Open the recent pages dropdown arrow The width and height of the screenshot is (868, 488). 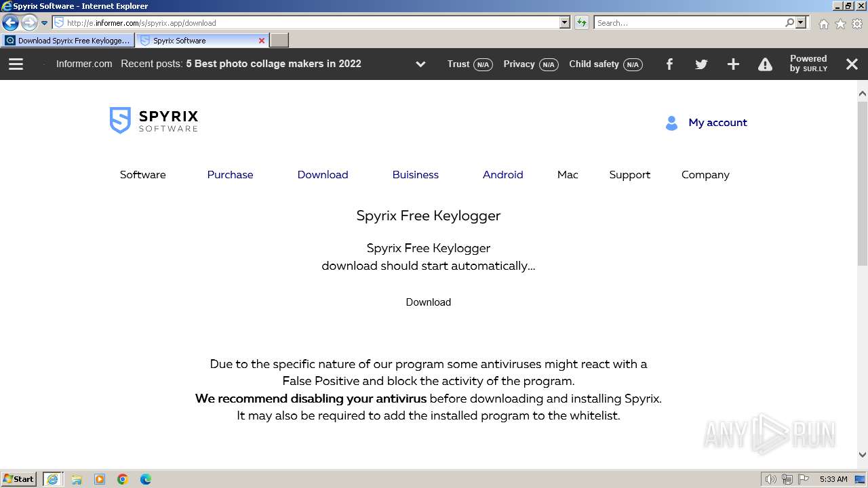[45, 23]
